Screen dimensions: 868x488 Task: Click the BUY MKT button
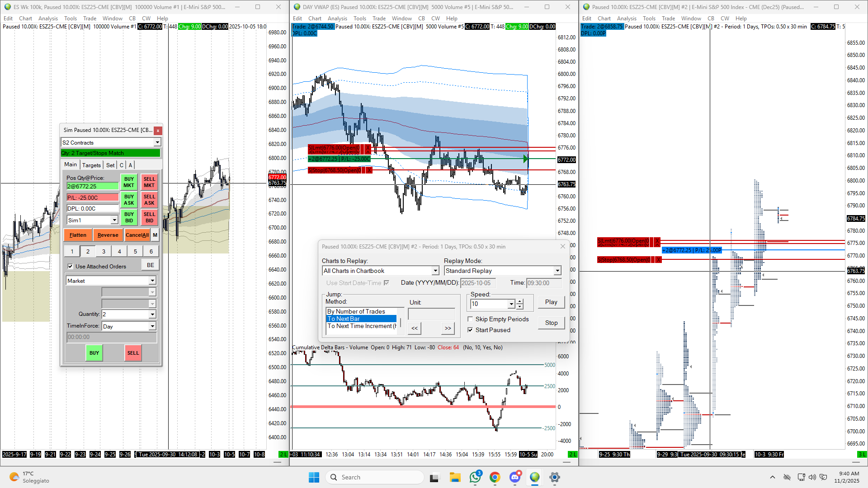click(x=129, y=182)
